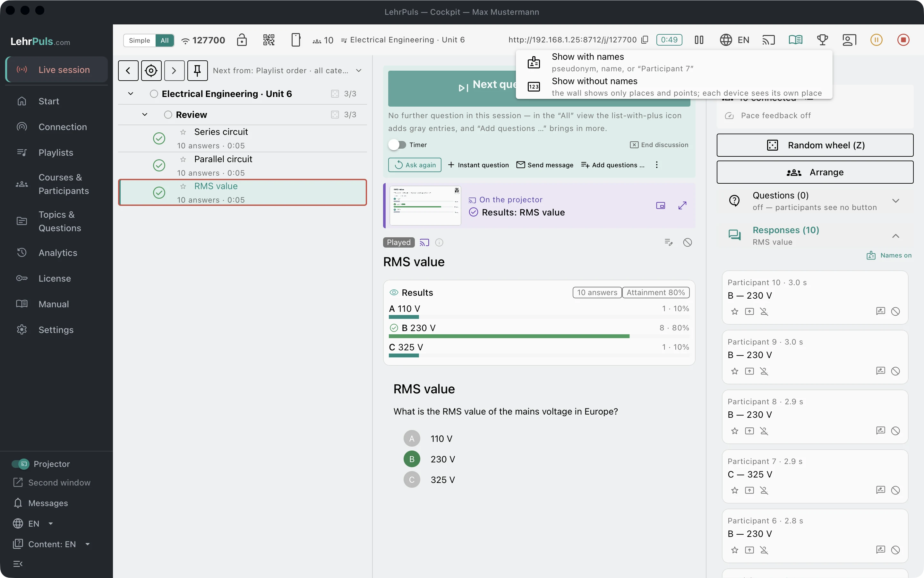Image resolution: width=924 pixels, height=578 pixels.
Task: Click the orange pause session icon
Action: tap(876, 40)
